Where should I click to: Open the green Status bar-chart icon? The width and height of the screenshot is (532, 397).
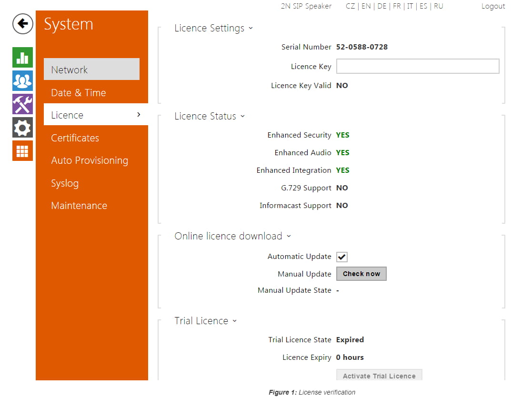tap(23, 57)
